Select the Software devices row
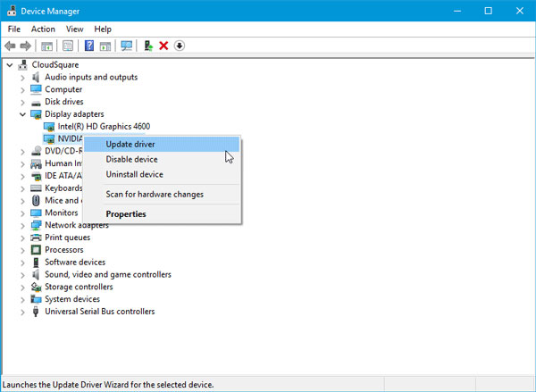The height and width of the screenshot is (392, 536). point(75,263)
